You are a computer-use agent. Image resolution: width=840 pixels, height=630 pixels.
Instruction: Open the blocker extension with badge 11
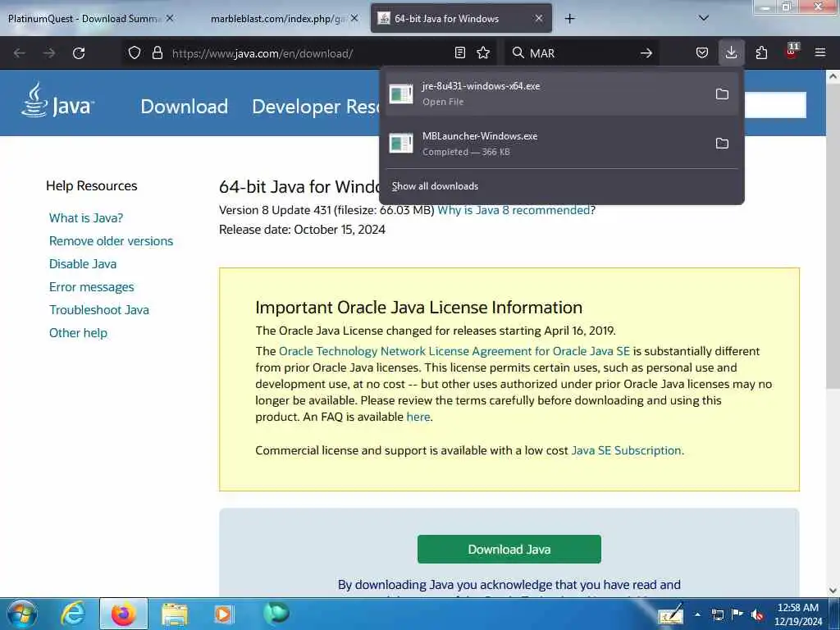792,52
